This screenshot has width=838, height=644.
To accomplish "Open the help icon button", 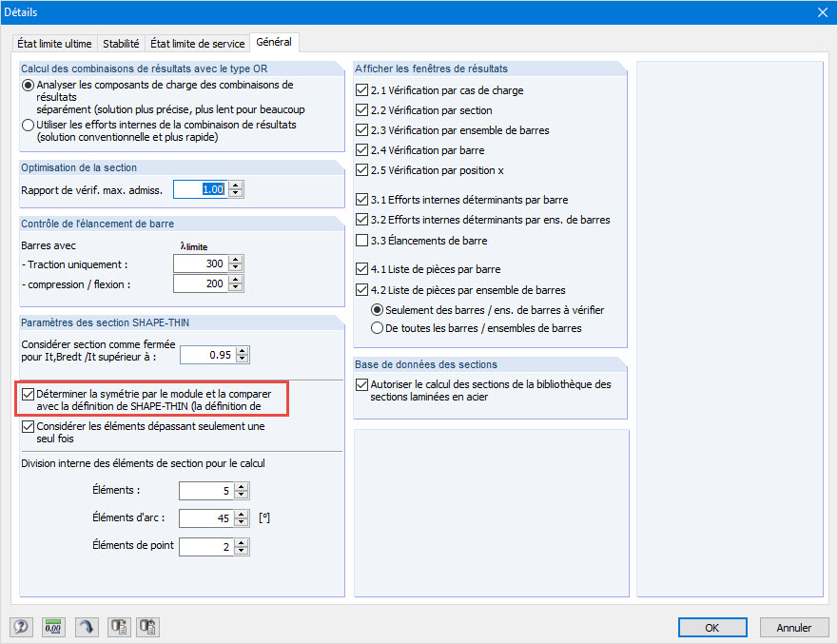I will [21, 626].
